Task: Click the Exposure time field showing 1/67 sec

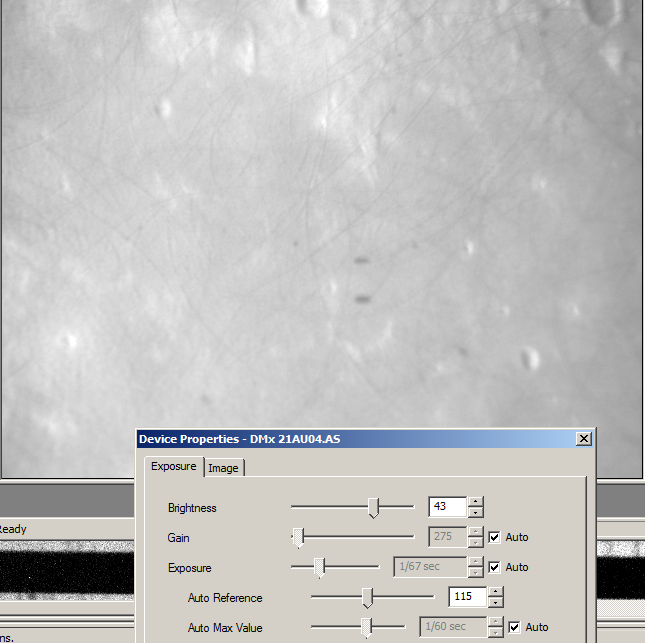Action: point(429,568)
